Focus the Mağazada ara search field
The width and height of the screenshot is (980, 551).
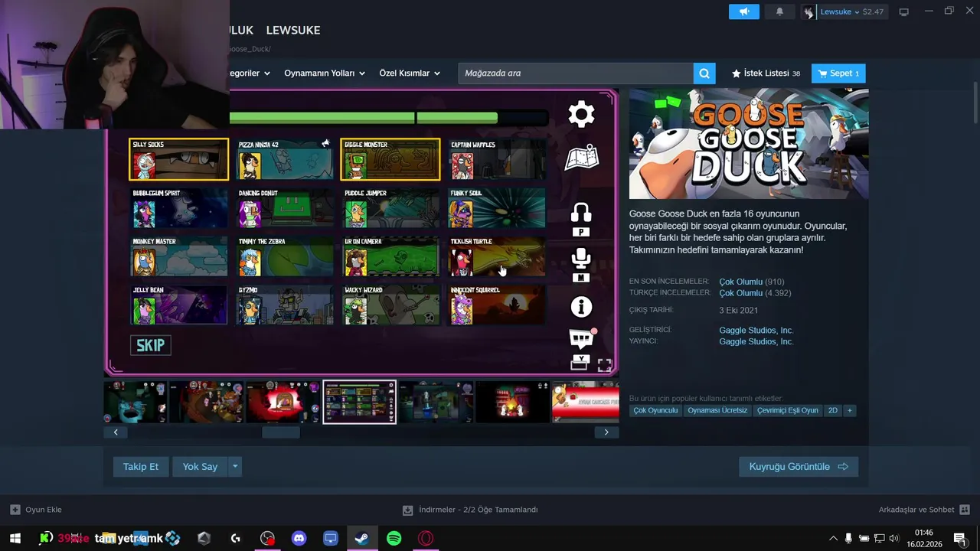pos(576,73)
